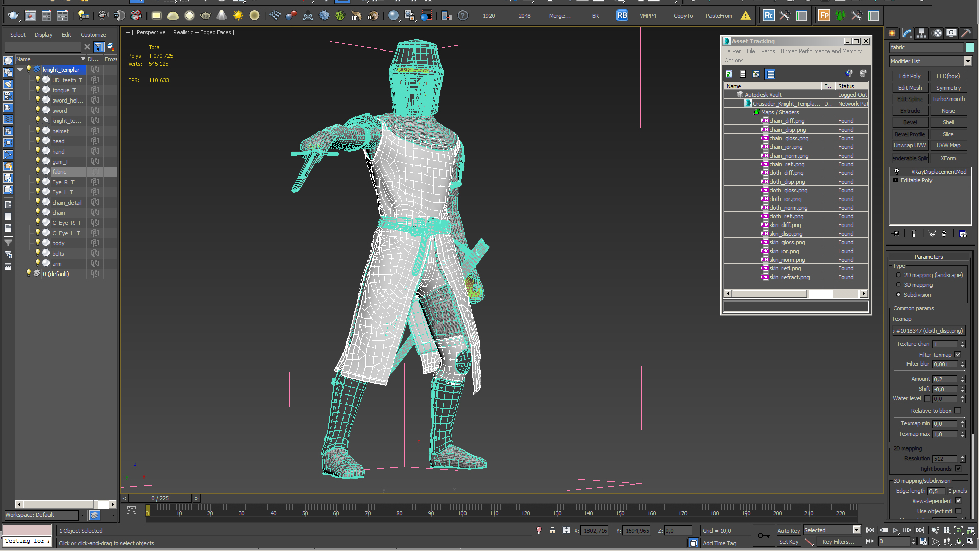Screen dimensions: 980x551
Task: Click the RailClone Rc icon
Action: click(768, 16)
